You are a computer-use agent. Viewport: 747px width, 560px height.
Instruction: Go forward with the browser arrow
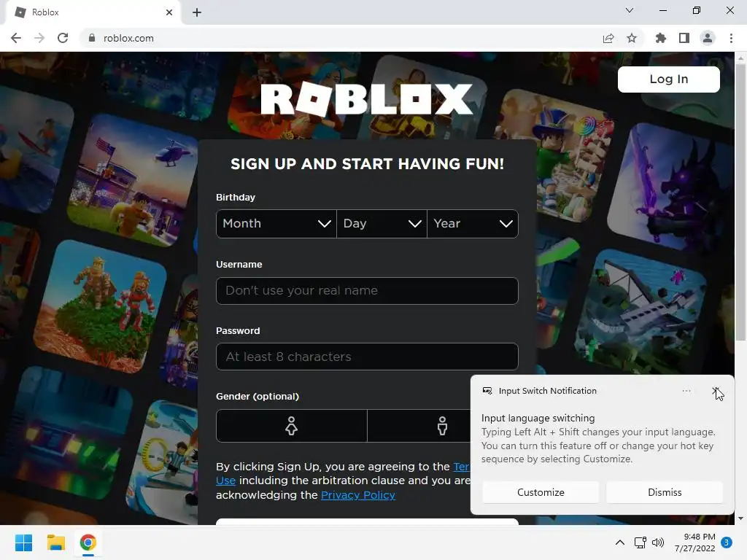tap(39, 38)
